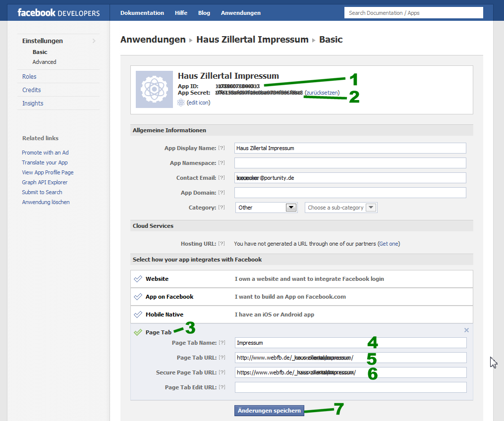This screenshot has height=421, width=504.
Task: Open the Category dropdown showing Other
Action: tap(266, 208)
